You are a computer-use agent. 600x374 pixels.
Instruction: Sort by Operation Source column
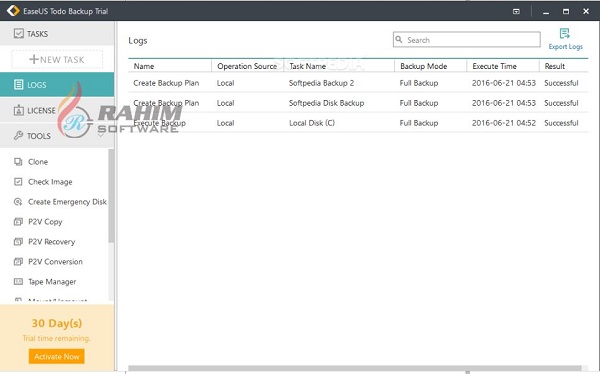[x=247, y=66]
